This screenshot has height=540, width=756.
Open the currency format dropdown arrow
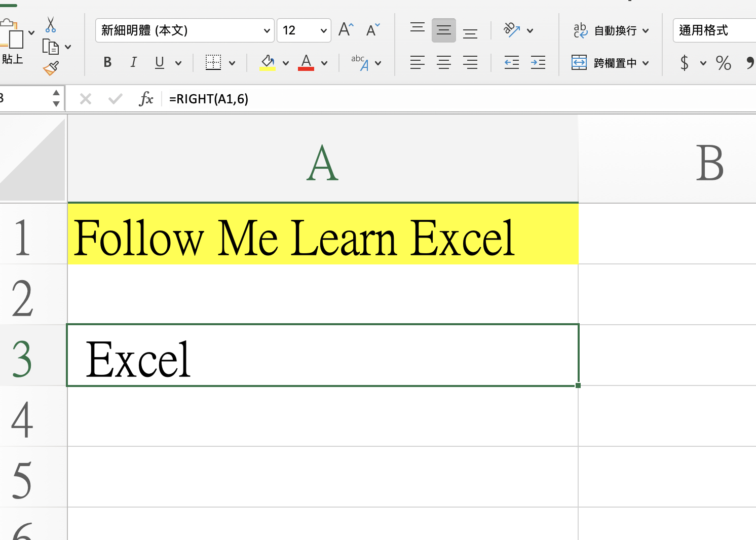point(703,63)
